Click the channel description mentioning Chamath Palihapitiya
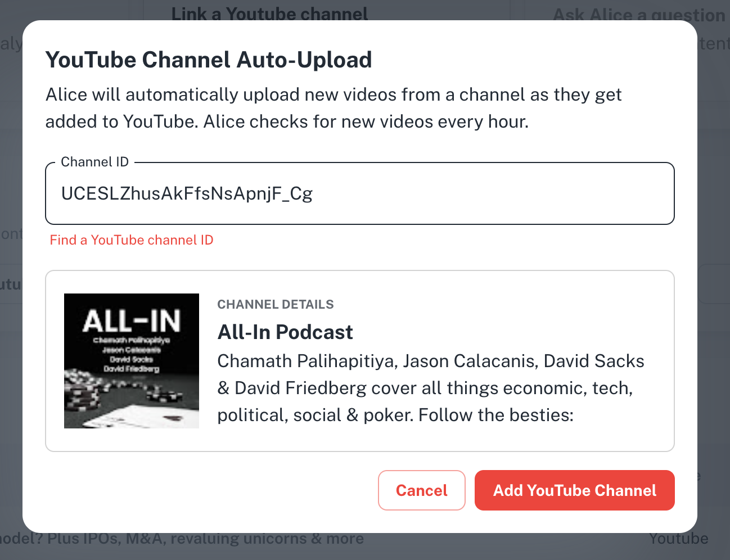The height and width of the screenshot is (560, 730). point(431,388)
